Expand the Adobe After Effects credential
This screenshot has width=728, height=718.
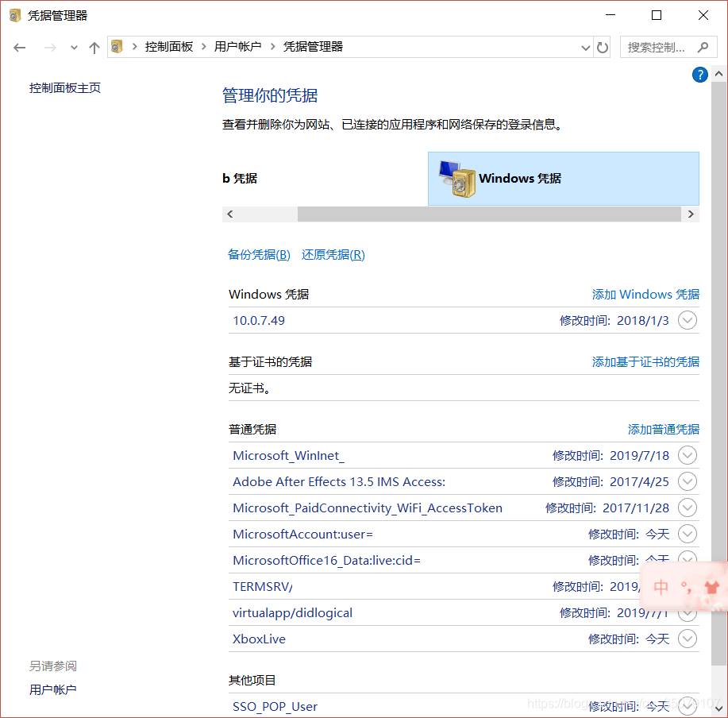pos(688,482)
